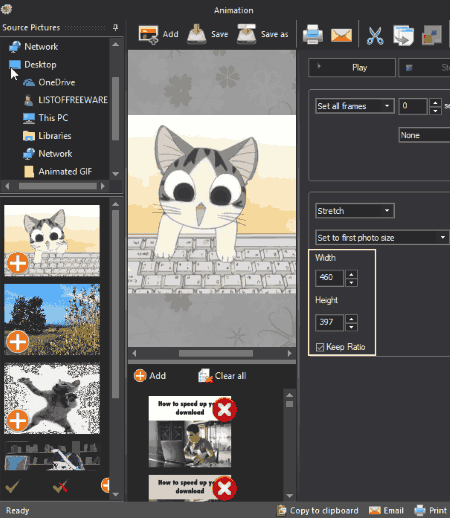Click the Height input field
This screenshot has width=450, height=518.
click(x=329, y=322)
